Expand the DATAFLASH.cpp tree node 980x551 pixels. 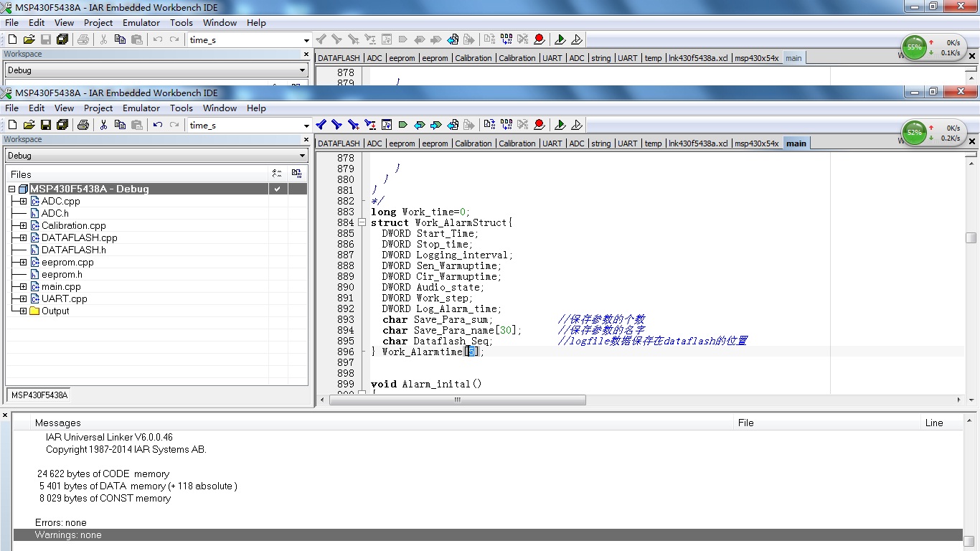click(x=24, y=238)
